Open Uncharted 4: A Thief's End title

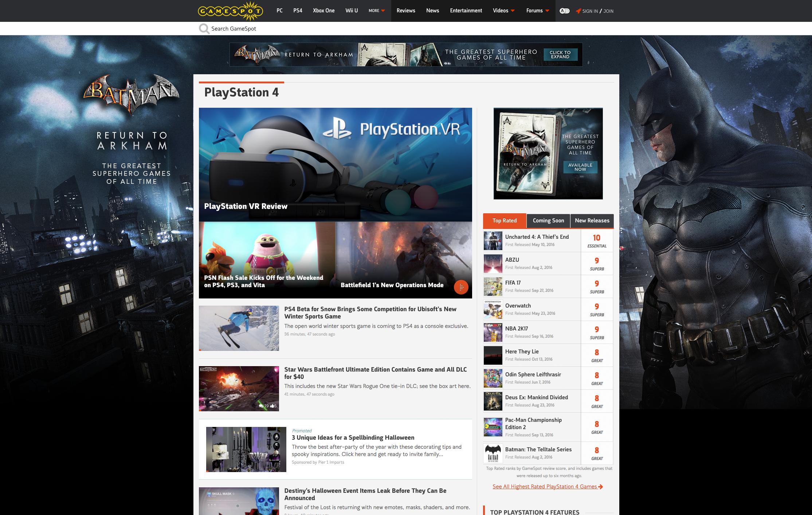pyautogui.click(x=537, y=237)
